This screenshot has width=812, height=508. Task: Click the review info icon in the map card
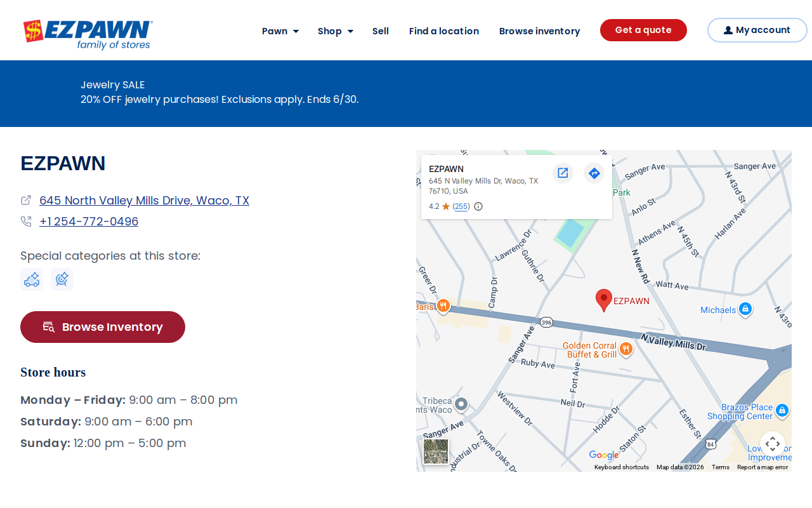478,206
